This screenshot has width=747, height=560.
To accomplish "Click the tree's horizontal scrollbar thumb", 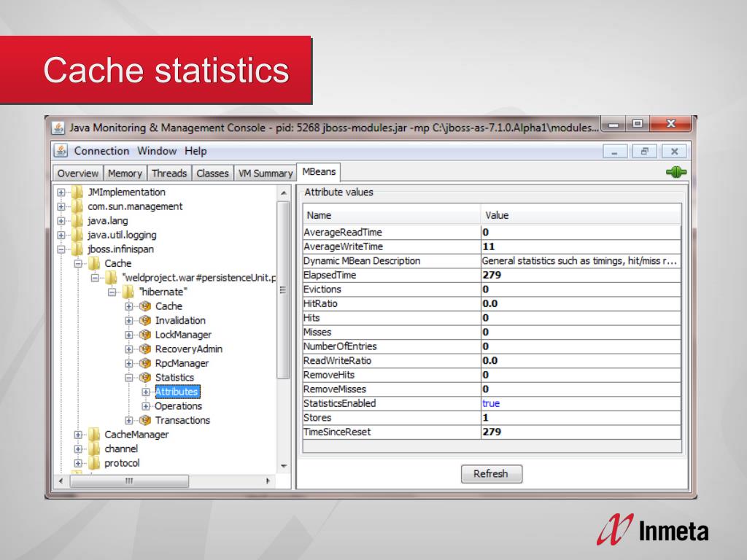I will pos(129,481).
